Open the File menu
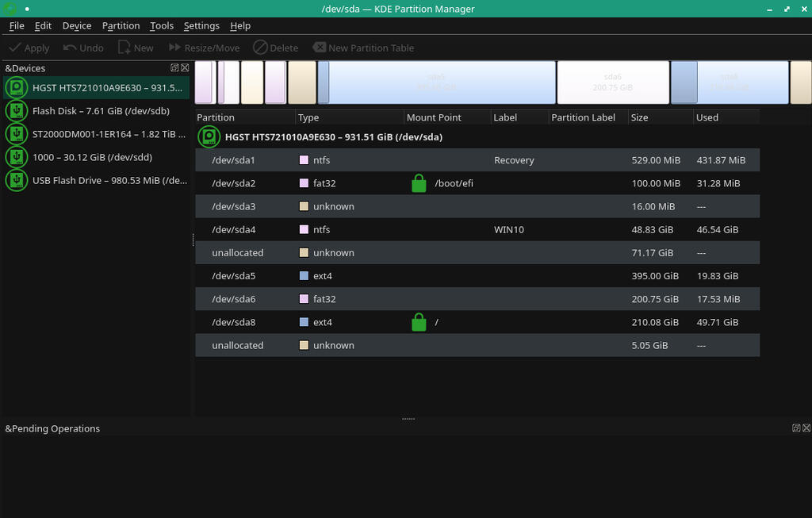 pyautogui.click(x=17, y=26)
